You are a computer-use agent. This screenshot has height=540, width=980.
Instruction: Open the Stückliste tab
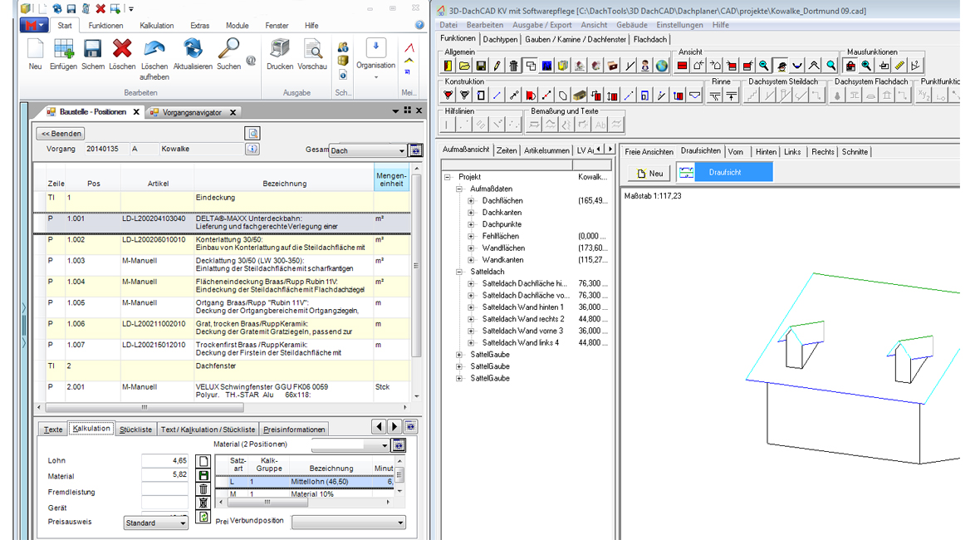[x=135, y=430]
